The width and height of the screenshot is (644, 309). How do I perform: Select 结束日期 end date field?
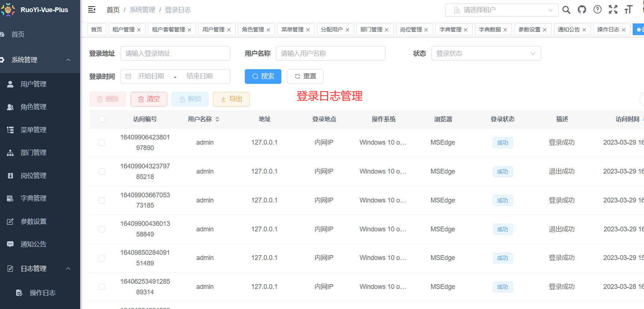pyautogui.click(x=200, y=76)
